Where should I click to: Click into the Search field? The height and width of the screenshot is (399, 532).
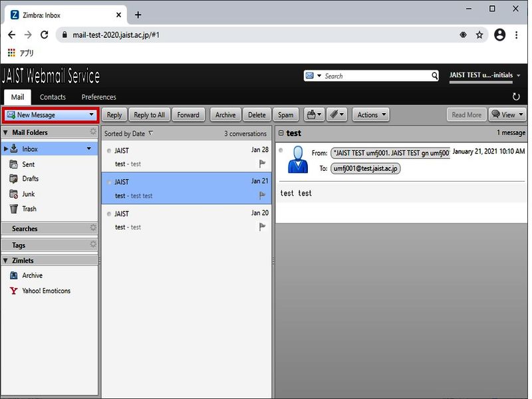tap(377, 76)
